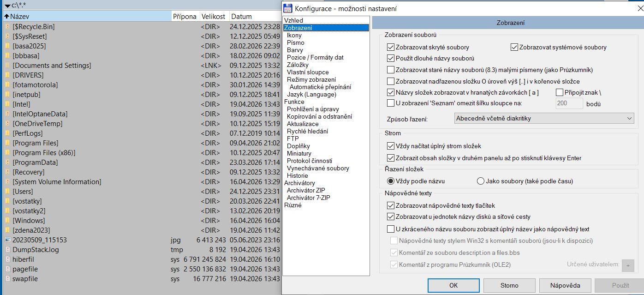Enable Zobrazovat nadřazenou složku checkbox
The height and width of the screenshot is (295, 644).
391,81
